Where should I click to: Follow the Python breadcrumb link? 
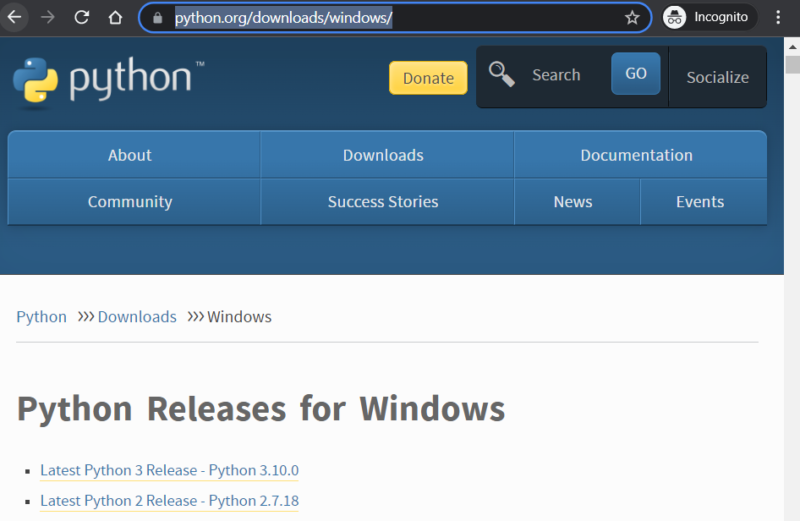tap(41, 317)
